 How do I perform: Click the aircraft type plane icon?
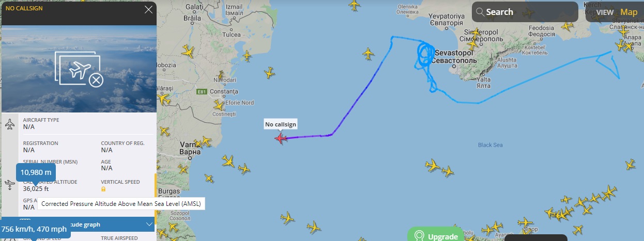tap(10, 124)
